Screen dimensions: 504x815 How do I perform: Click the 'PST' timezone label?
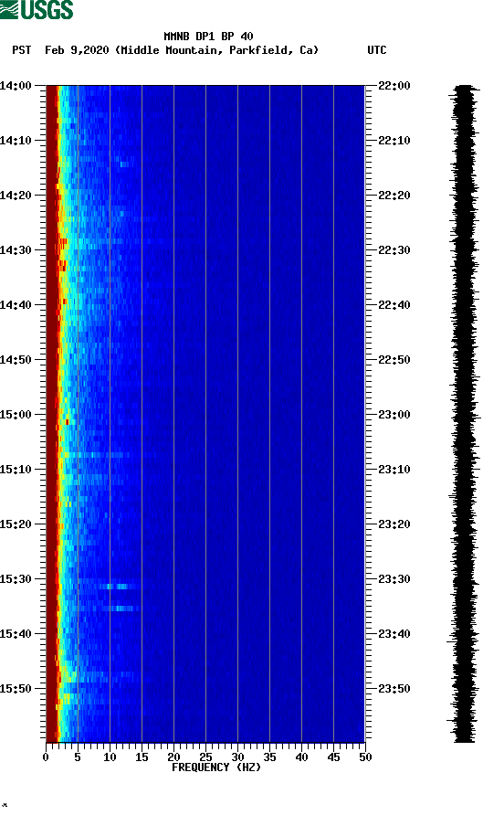21,50
